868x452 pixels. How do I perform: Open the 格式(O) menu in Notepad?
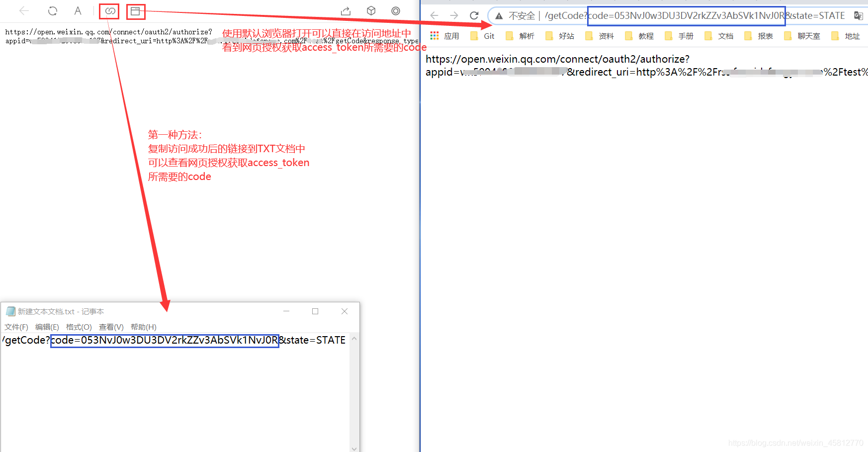pos(79,327)
